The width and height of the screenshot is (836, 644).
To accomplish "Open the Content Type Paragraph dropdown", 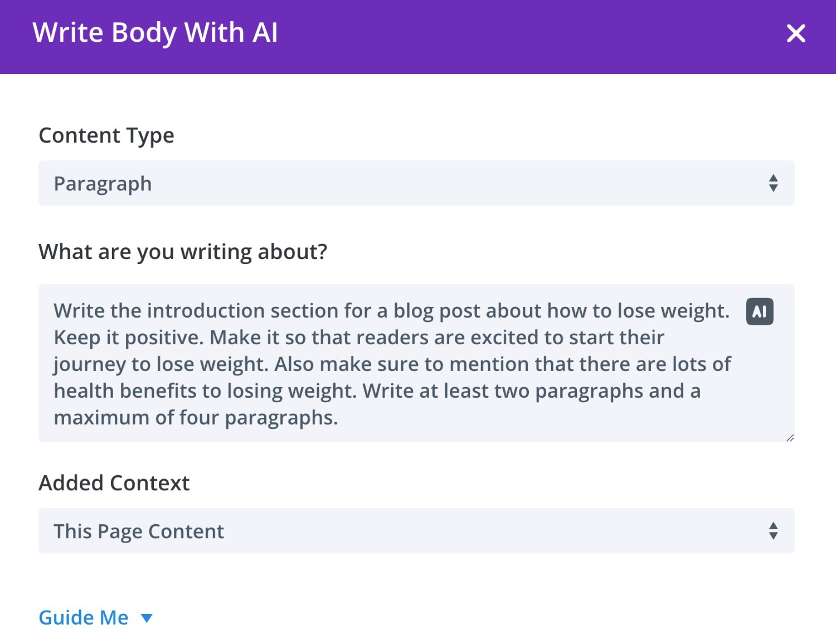I will point(416,183).
